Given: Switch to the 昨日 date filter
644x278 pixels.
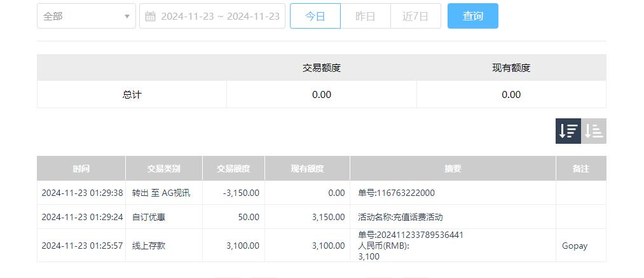Looking at the screenshot, I should tap(365, 17).
